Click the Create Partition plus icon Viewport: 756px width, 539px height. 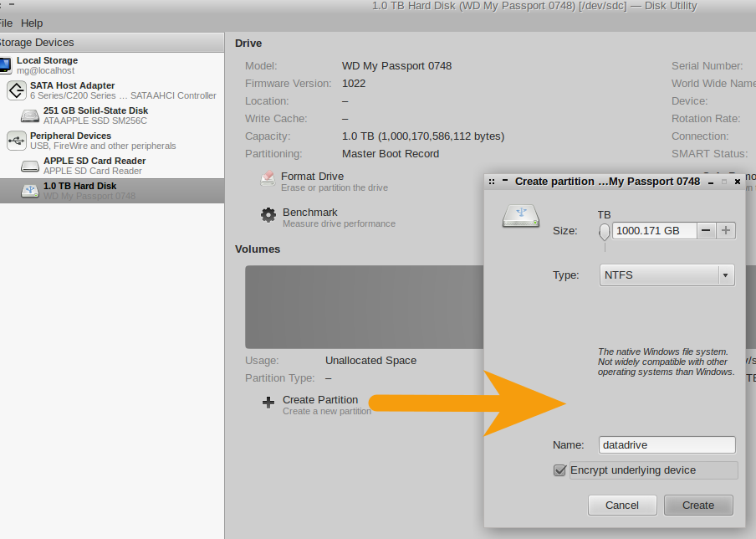click(268, 403)
